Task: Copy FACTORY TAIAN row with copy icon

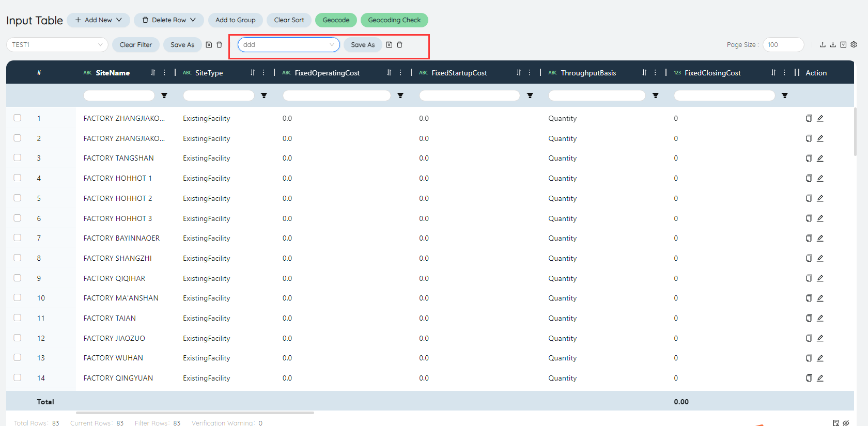Action: click(x=809, y=318)
